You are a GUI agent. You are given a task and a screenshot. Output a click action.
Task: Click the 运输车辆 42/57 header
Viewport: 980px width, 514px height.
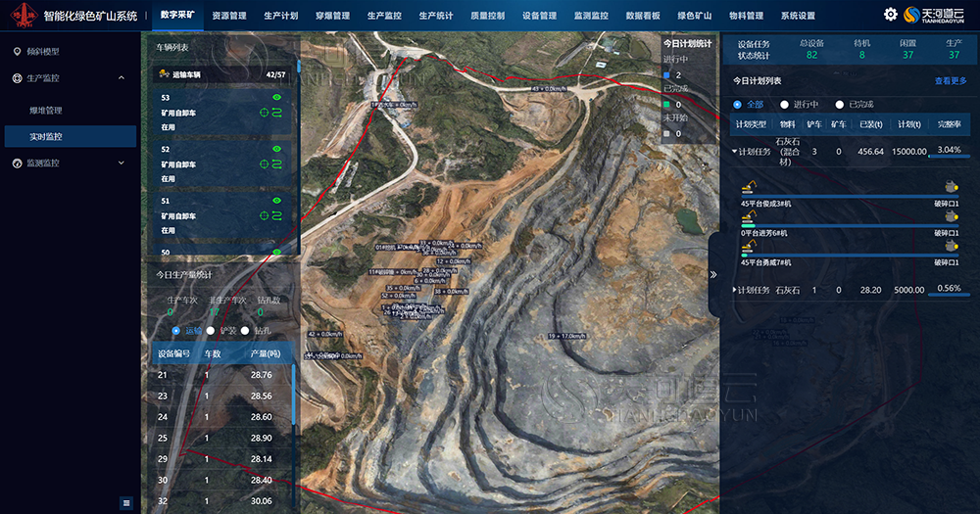click(x=222, y=74)
